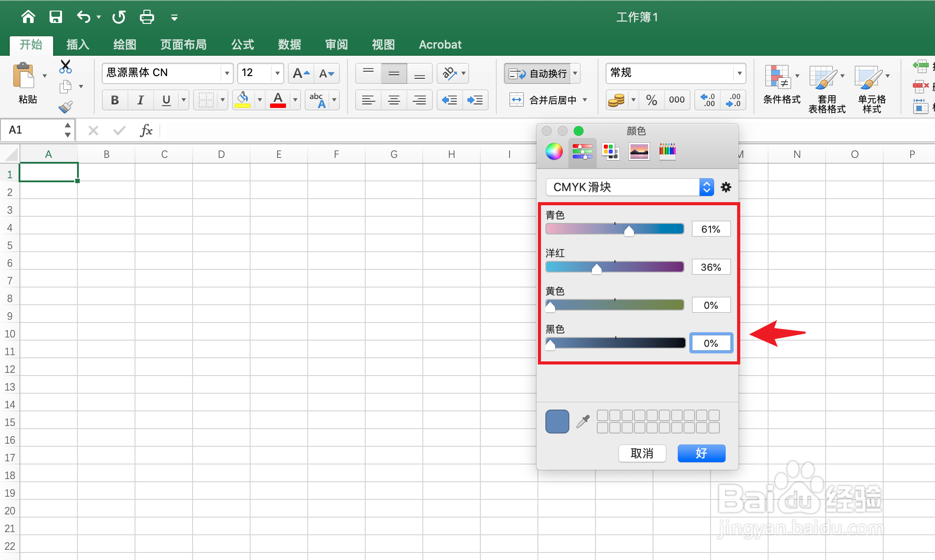Toggle the wrap text button (自动换行)
The image size is (935, 560).
(538, 73)
